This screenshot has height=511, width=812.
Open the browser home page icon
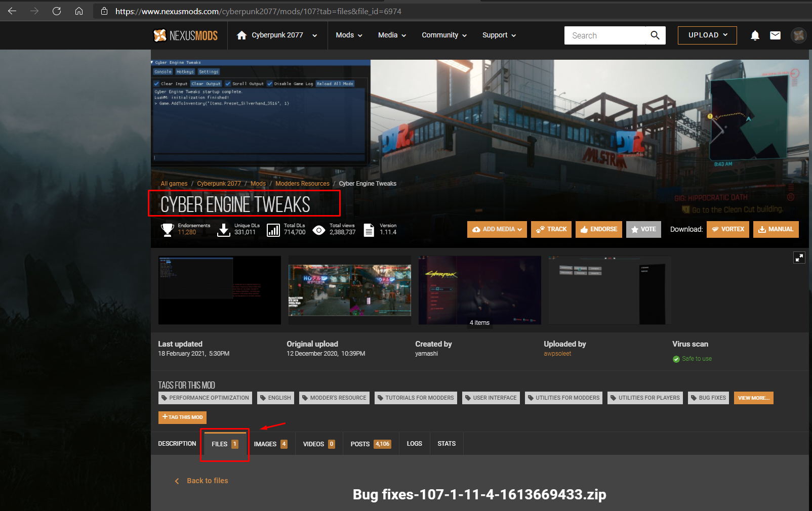pyautogui.click(x=79, y=11)
